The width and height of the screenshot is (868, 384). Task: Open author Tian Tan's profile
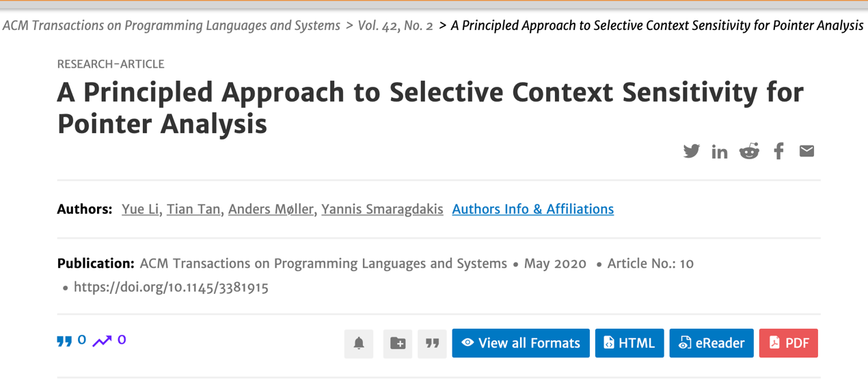tap(193, 209)
